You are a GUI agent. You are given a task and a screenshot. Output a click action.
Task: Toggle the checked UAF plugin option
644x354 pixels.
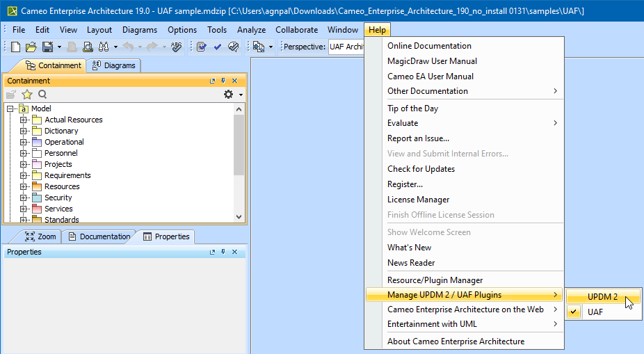595,312
